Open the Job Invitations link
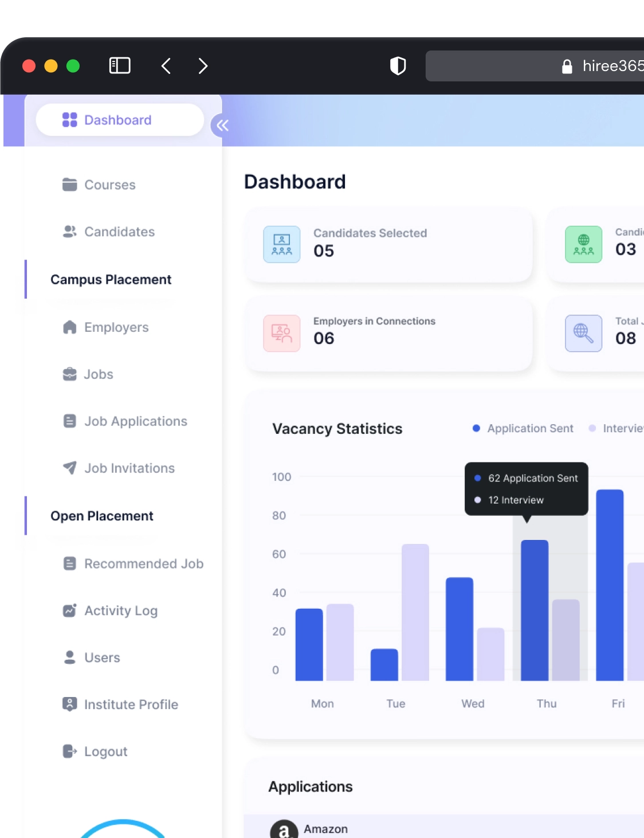The width and height of the screenshot is (644, 838). (129, 468)
